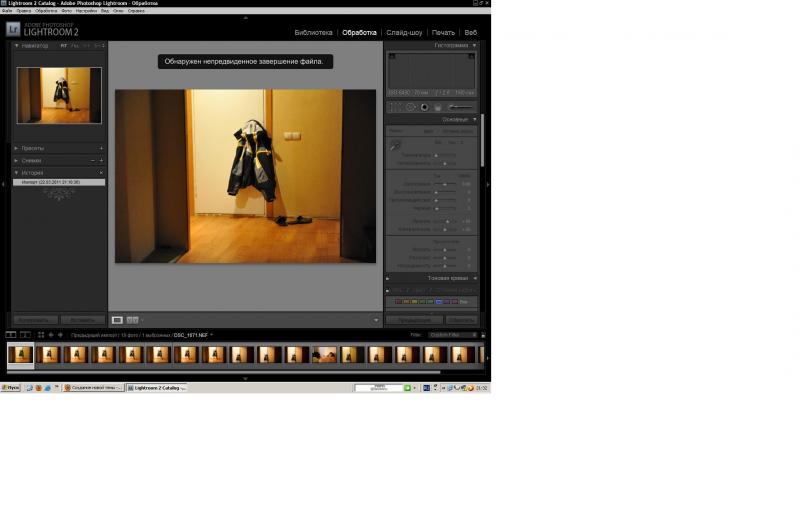The image size is (800, 532).
Task: Hide left panel with edge arrow
Action: (x=3, y=184)
